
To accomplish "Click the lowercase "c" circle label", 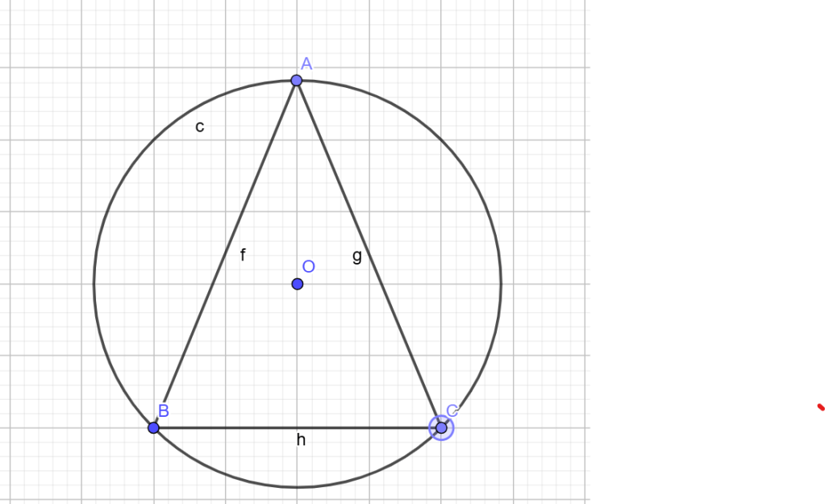I will [x=199, y=127].
